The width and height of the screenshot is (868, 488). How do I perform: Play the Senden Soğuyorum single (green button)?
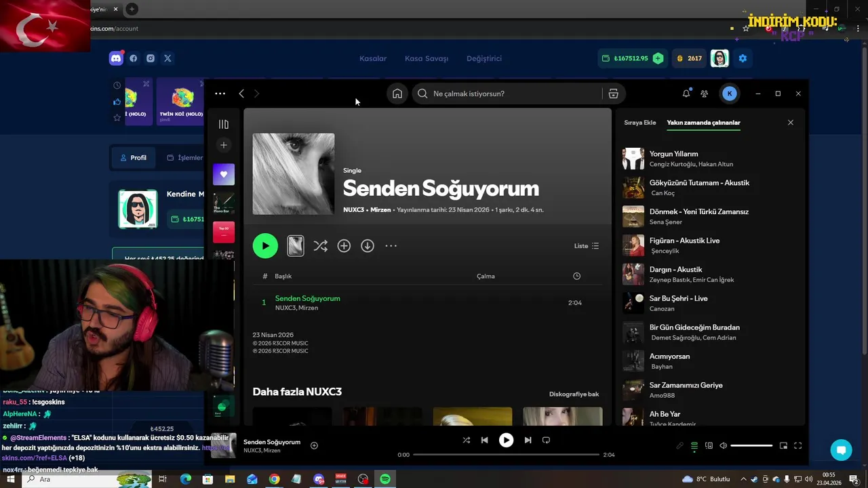[265, 246]
